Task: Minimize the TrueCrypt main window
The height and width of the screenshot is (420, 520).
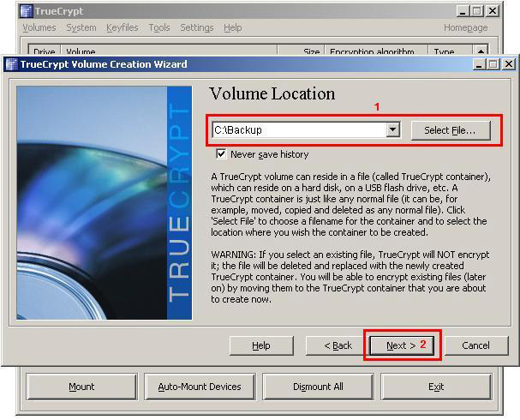Action: pyautogui.click(x=463, y=11)
